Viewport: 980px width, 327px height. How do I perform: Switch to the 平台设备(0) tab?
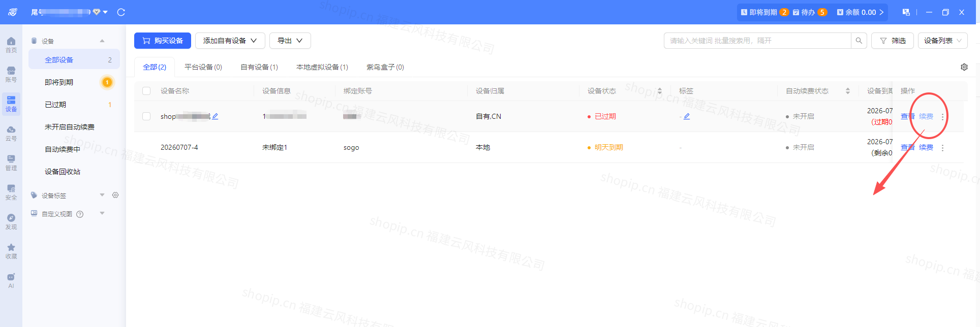[x=203, y=67]
